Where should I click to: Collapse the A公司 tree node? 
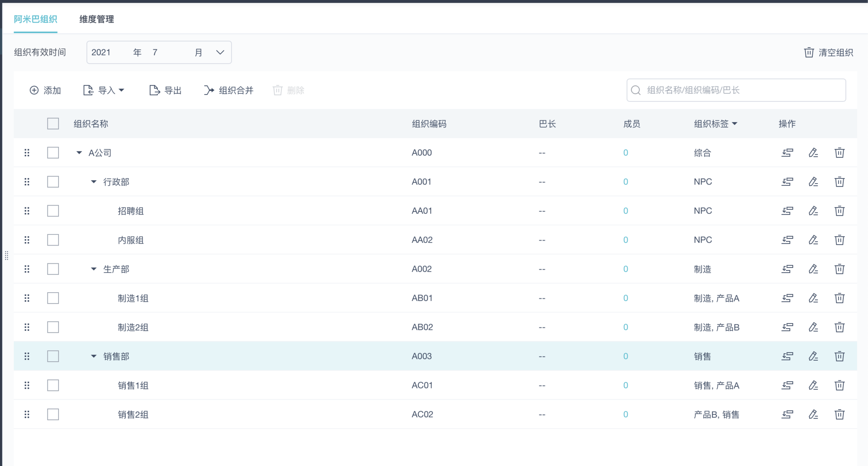[x=79, y=153]
